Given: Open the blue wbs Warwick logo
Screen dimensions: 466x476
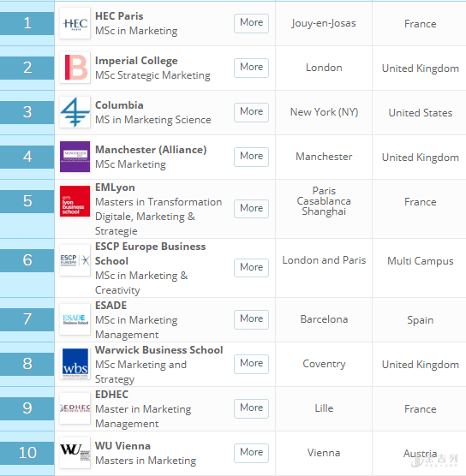Looking at the screenshot, I should tap(75, 364).
